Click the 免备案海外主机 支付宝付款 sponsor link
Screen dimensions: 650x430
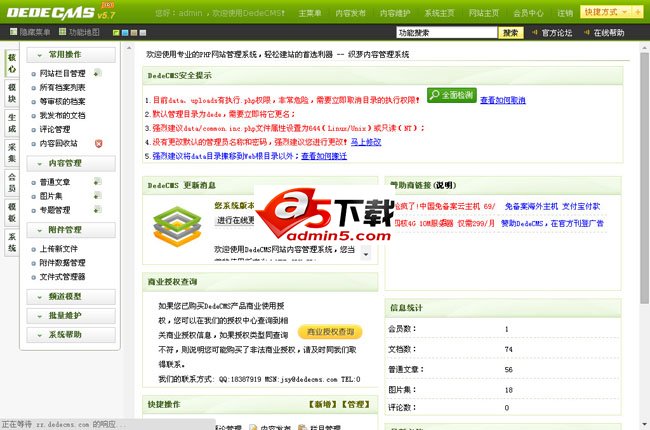pos(552,206)
